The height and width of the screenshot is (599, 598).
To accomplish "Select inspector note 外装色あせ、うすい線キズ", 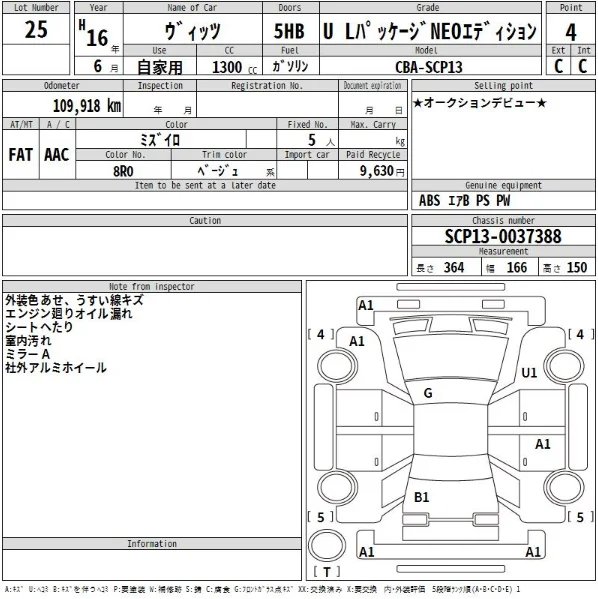I will (x=74, y=300).
